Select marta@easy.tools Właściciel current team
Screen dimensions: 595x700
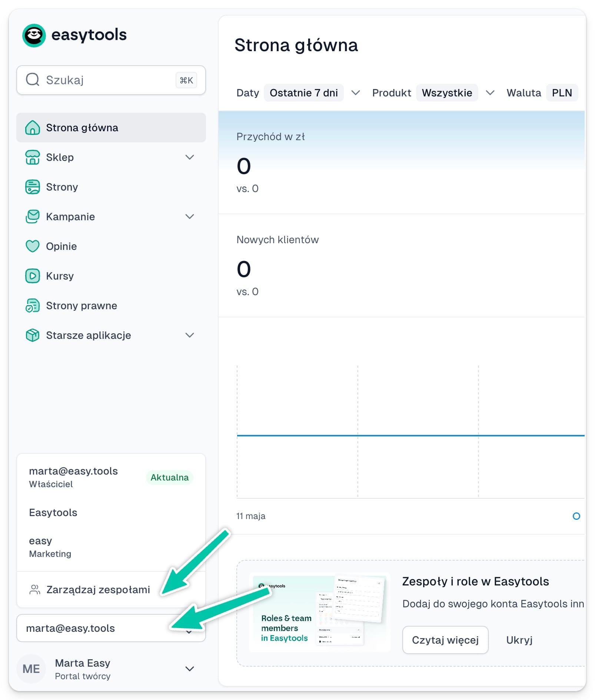tap(111, 477)
